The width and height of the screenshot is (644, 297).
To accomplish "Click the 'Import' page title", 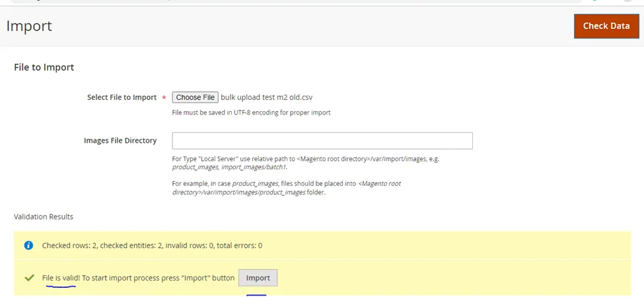I will coord(29,26).
